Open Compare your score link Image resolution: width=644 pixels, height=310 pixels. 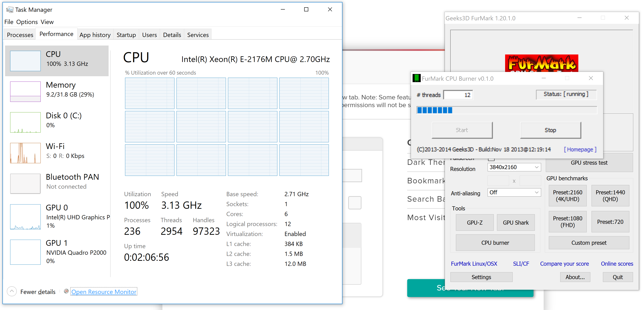pos(564,264)
